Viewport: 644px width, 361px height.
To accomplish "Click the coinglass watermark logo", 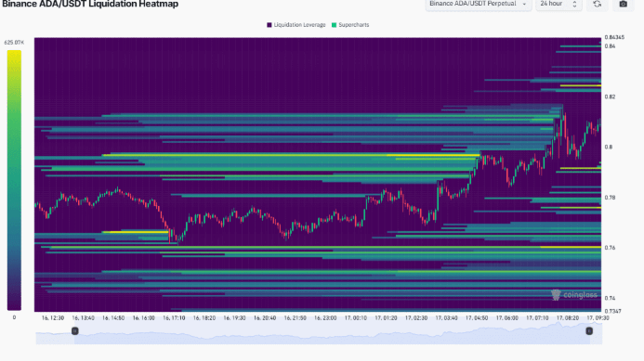I will tap(574, 294).
